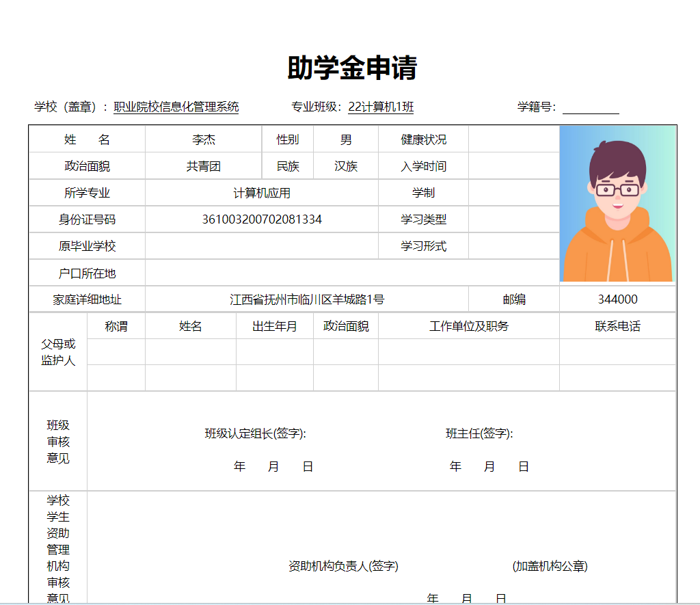
Task: Click the 工作单位及职务 column header
Action: tap(469, 326)
